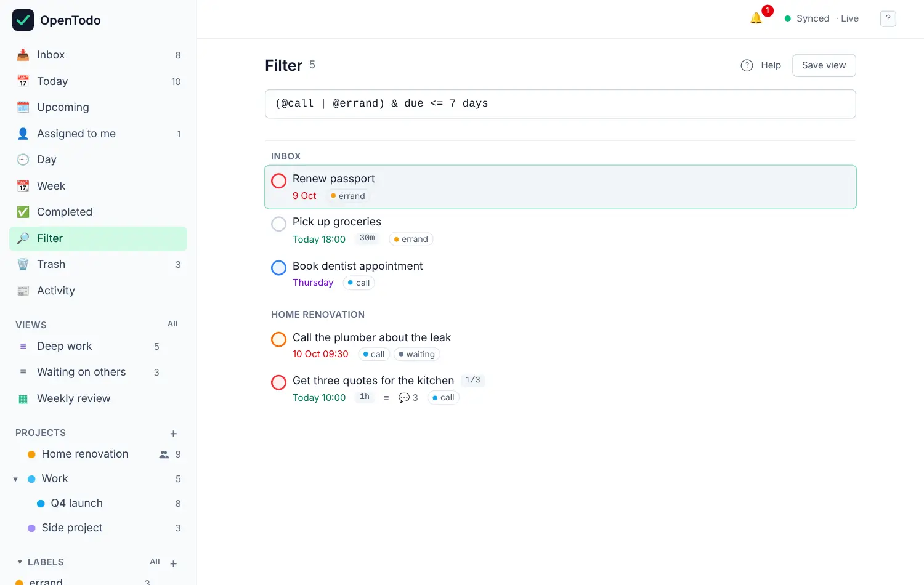Click the Q4 launch blue color dot
This screenshot has width=924, height=585.
[x=41, y=504]
